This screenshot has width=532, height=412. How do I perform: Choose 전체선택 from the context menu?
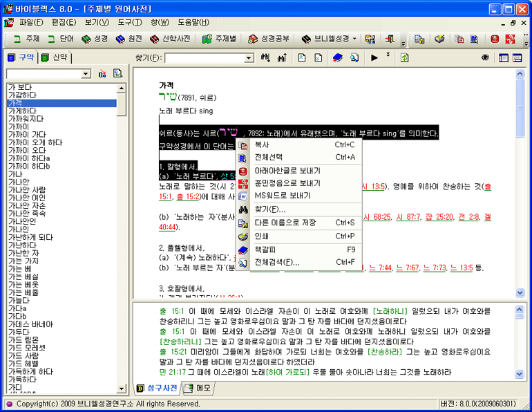pos(299,158)
